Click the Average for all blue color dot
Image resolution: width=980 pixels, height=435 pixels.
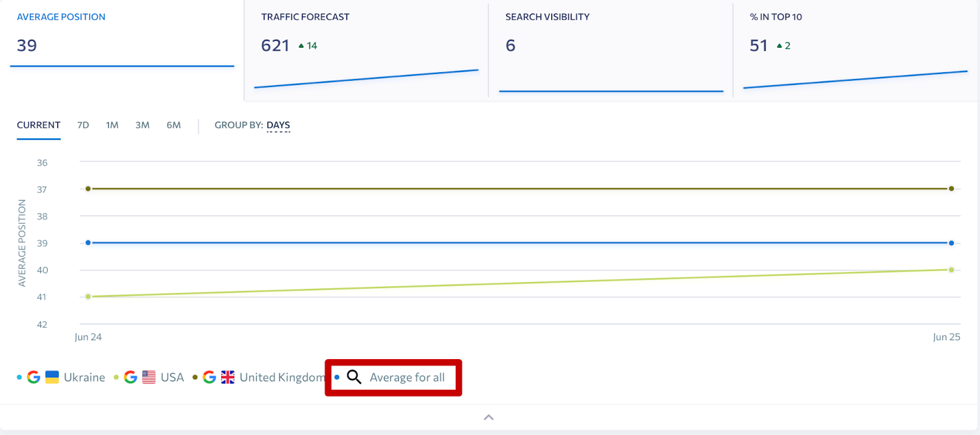[x=337, y=377]
